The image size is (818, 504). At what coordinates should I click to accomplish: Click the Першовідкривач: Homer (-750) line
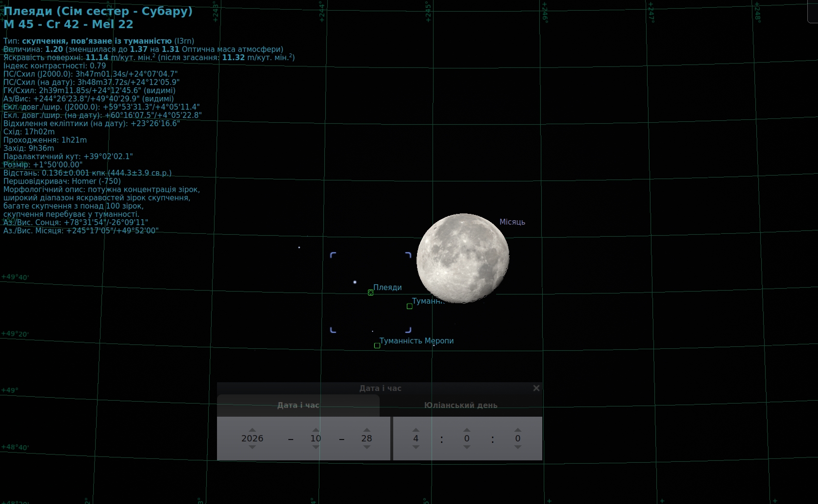[x=62, y=181]
